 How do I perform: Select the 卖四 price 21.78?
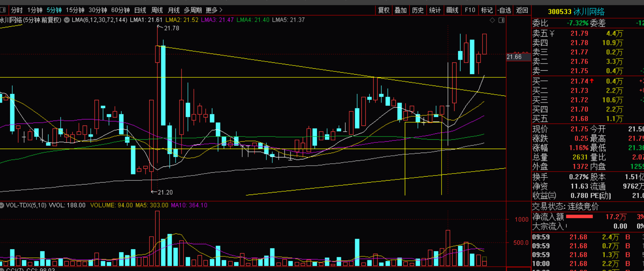click(579, 43)
